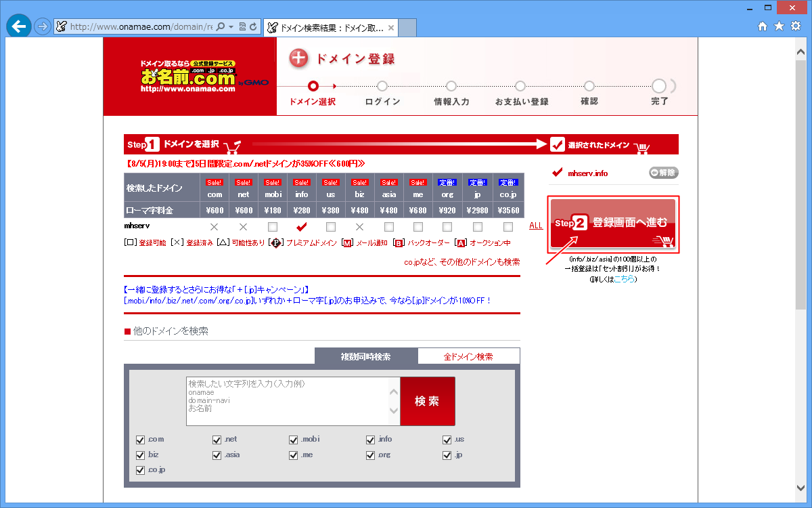The height and width of the screenshot is (508, 812).
Task: Click inside the domain search text area
Action: 288,401
